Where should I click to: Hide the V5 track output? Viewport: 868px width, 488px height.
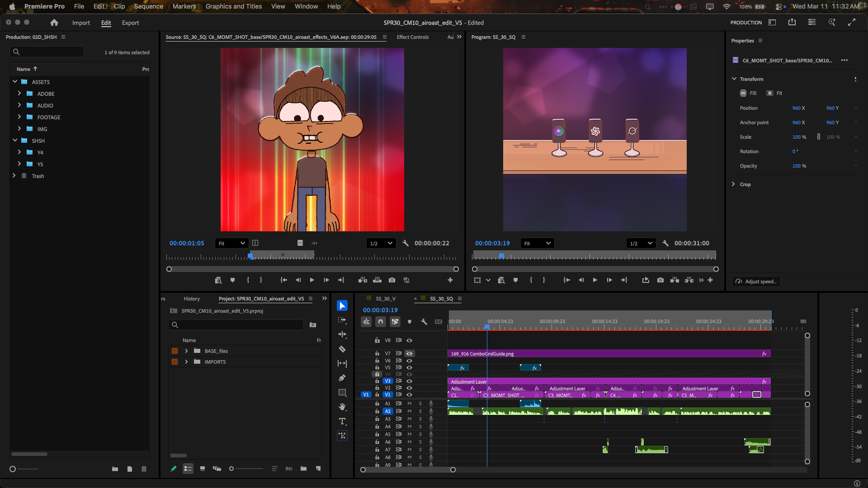click(410, 367)
